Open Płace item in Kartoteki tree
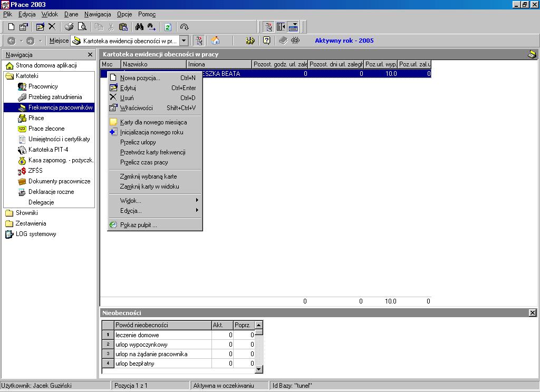 point(36,118)
